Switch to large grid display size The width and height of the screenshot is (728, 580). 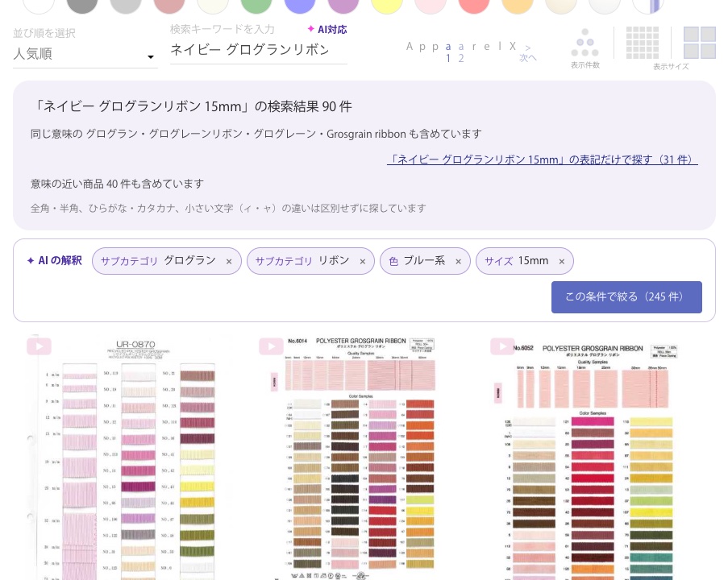(700, 43)
